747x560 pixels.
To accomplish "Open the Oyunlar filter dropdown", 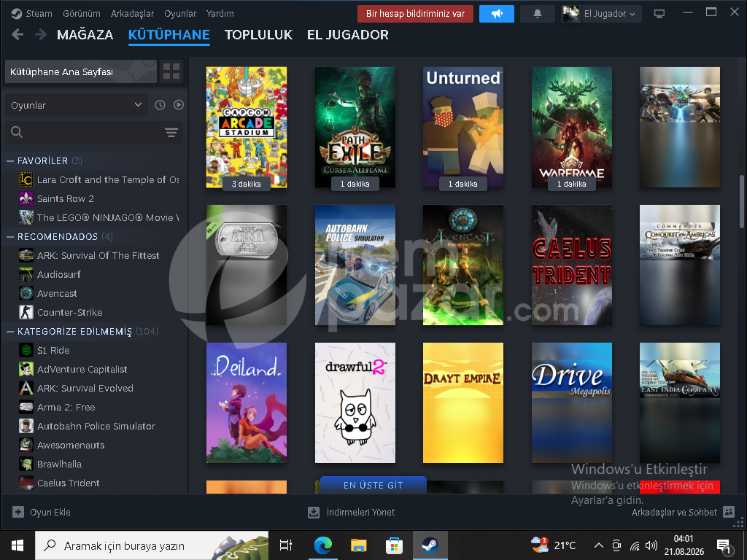I will click(x=76, y=105).
